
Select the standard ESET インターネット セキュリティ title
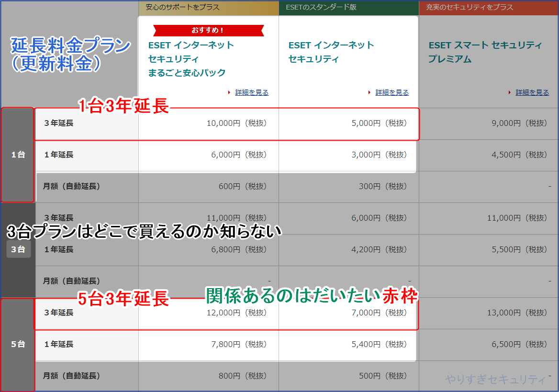coord(331,52)
